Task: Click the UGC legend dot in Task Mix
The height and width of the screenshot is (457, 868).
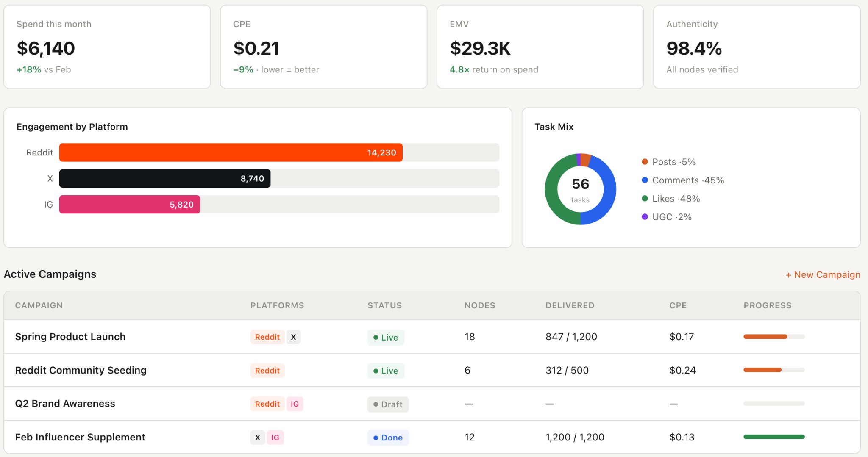Action: coord(645,217)
